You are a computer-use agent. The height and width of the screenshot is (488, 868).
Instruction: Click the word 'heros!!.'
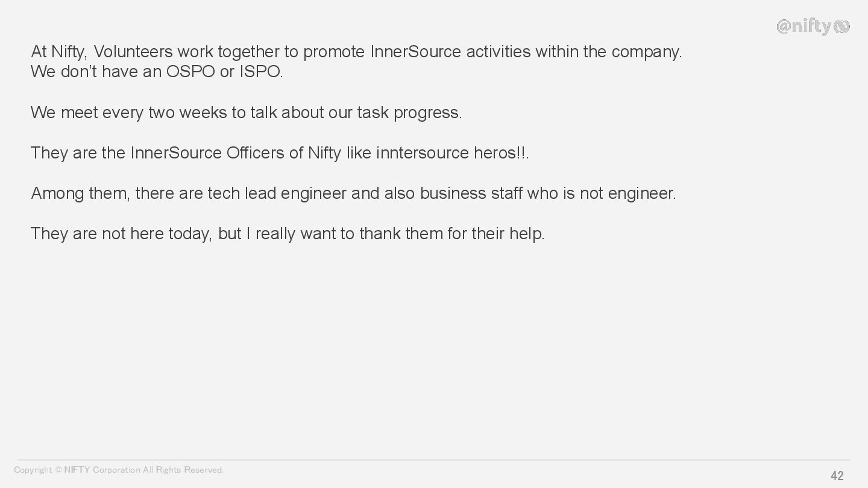click(x=502, y=153)
